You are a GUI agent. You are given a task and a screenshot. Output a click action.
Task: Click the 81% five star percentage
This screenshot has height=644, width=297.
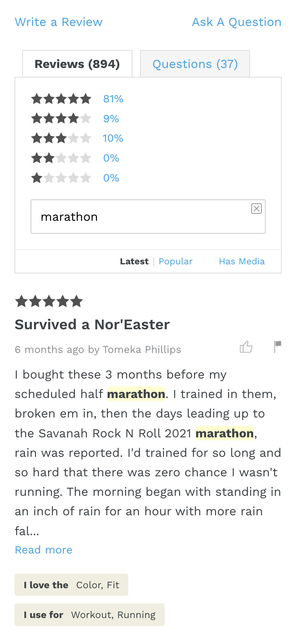pyautogui.click(x=113, y=99)
